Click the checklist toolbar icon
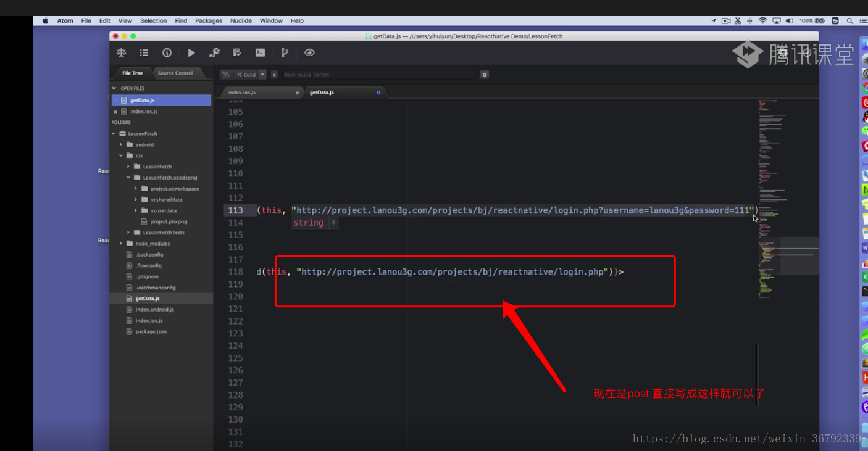 pyautogui.click(x=237, y=53)
